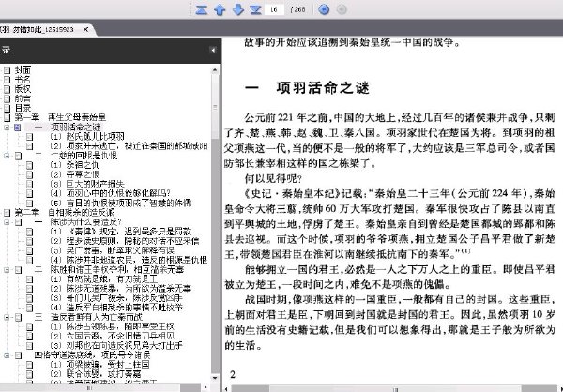Screen dimensions: 563x392
Task: Open outline entry 哥们儿吴广被杀，陈涉反赏凶手
Action: [116, 298]
